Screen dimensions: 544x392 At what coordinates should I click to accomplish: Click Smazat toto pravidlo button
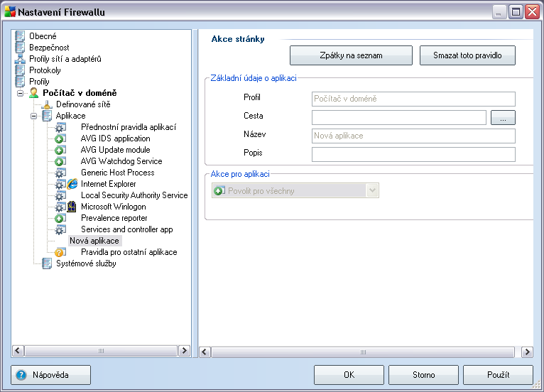click(x=467, y=55)
